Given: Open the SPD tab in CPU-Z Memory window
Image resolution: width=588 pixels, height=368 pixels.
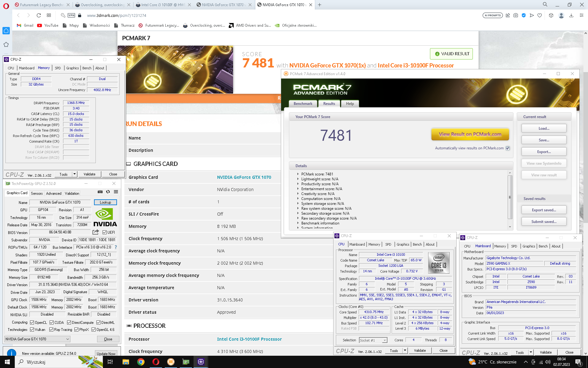Looking at the screenshot, I should pyautogui.click(x=58, y=68).
